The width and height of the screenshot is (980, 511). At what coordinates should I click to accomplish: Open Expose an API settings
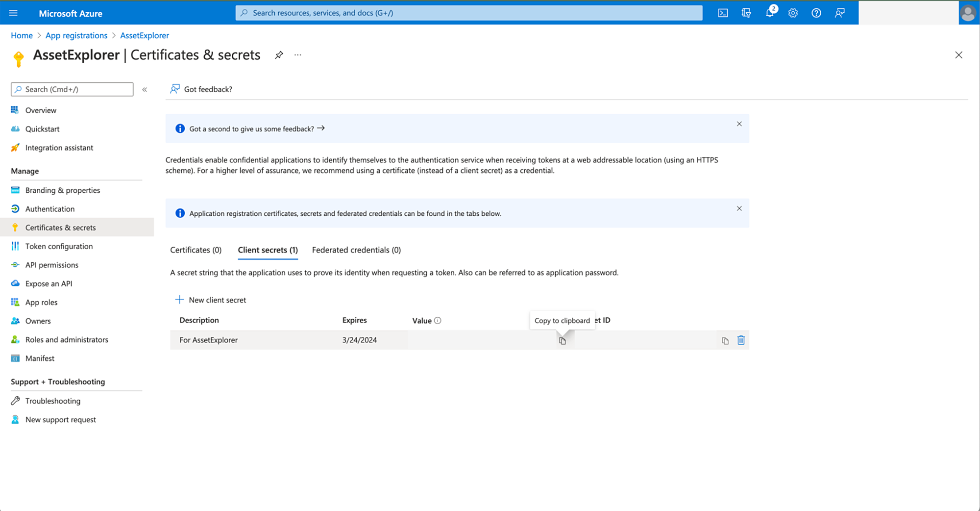click(48, 283)
